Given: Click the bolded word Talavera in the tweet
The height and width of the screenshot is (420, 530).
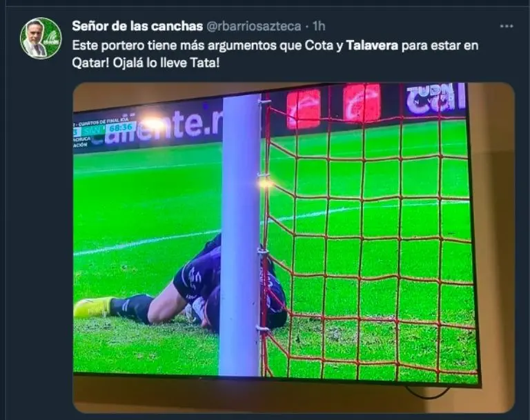Looking at the screenshot, I should (x=372, y=46).
